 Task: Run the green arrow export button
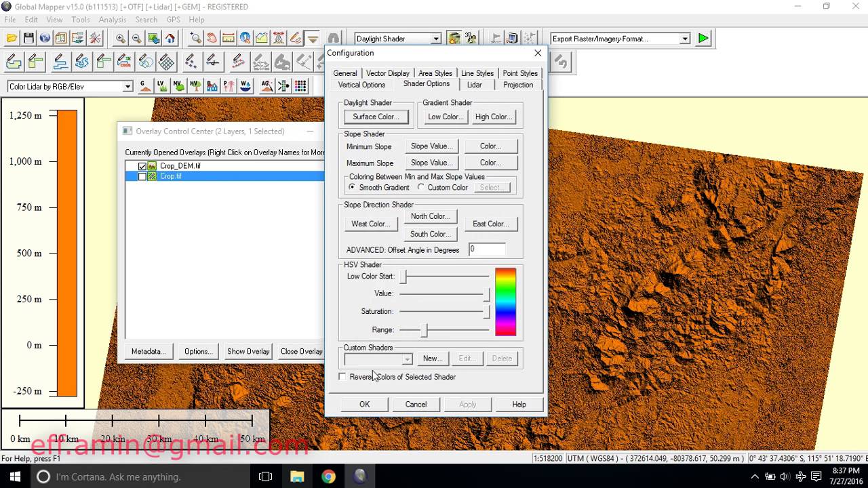coord(703,39)
